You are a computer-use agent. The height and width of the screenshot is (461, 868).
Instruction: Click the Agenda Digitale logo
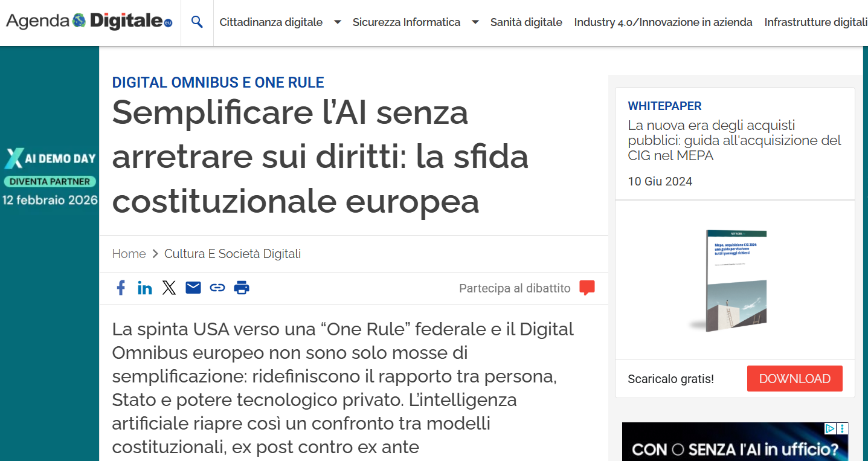(x=89, y=22)
